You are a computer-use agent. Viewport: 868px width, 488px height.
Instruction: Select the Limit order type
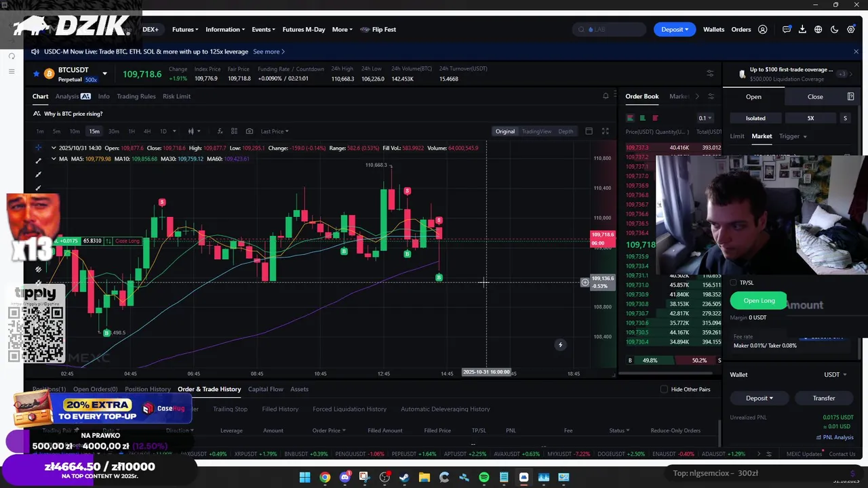(x=737, y=137)
